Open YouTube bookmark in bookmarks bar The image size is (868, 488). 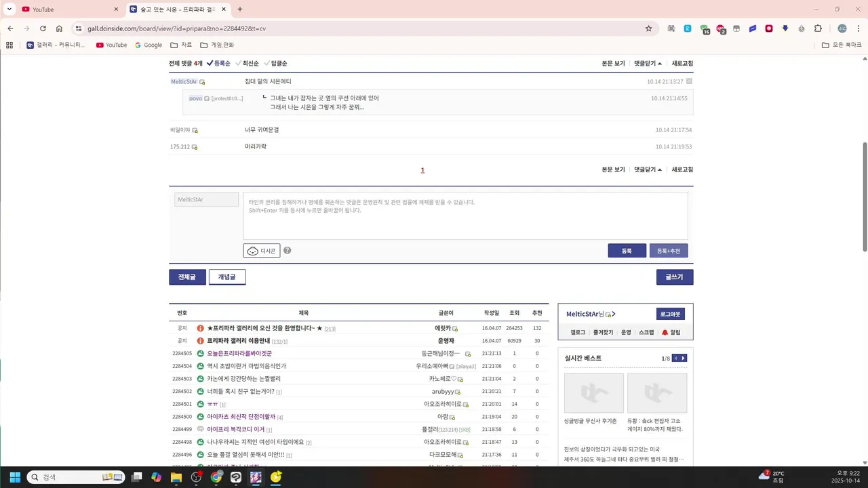pyautogui.click(x=111, y=45)
